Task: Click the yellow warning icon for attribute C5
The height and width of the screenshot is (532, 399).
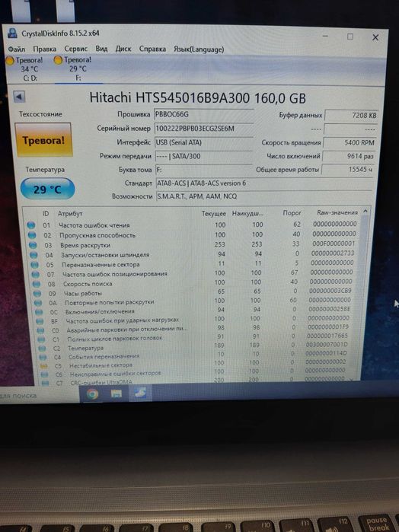Action: (43, 366)
